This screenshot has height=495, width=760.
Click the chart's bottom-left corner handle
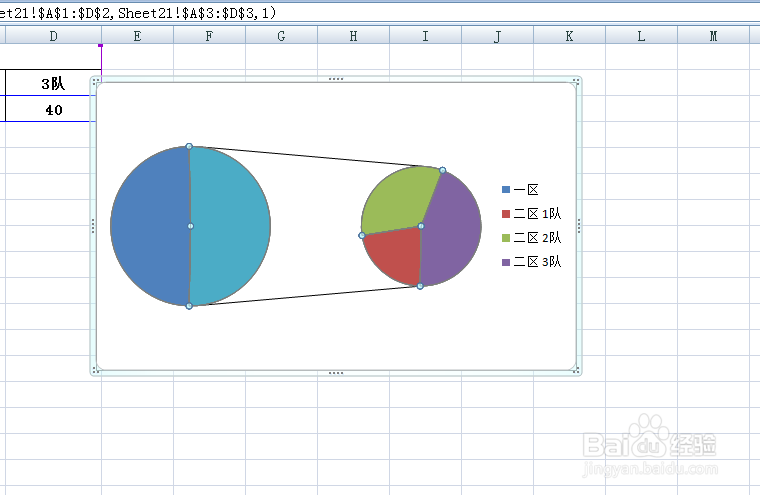pos(95,370)
